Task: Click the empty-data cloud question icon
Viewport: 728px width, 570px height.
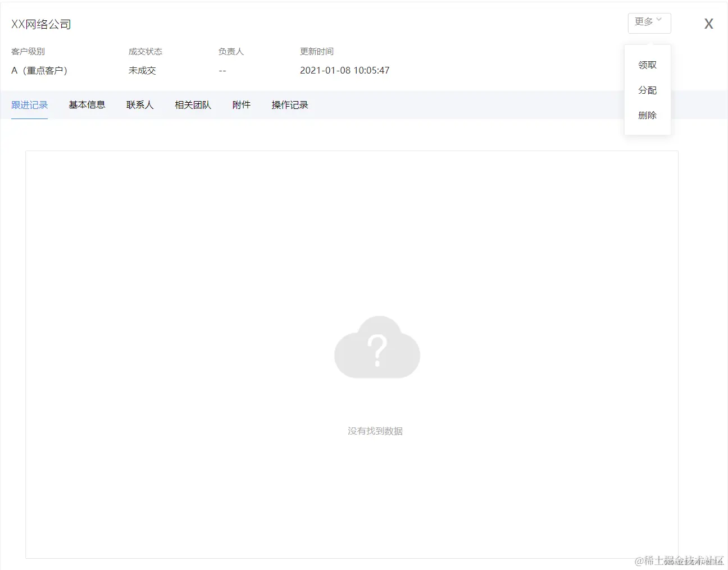Action: pos(377,347)
